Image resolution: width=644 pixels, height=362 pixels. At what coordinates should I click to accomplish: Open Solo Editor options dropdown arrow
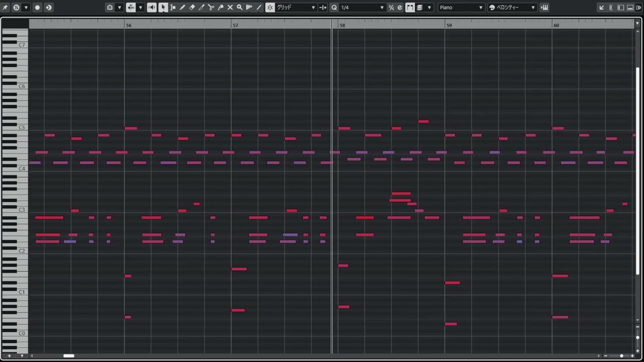coord(26,8)
